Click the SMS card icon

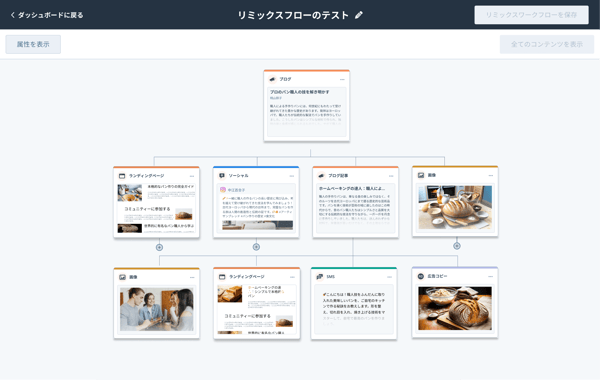(320, 276)
